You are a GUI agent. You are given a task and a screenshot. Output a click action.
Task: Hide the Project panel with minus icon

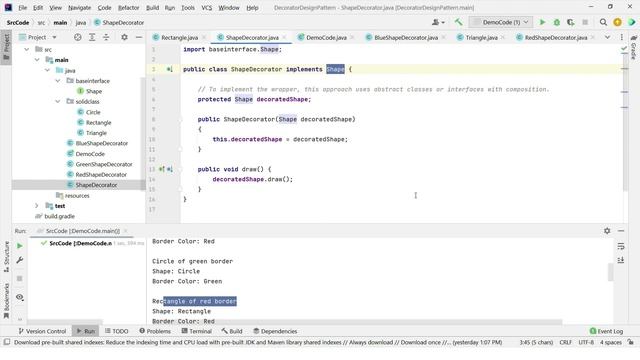pos(139,37)
